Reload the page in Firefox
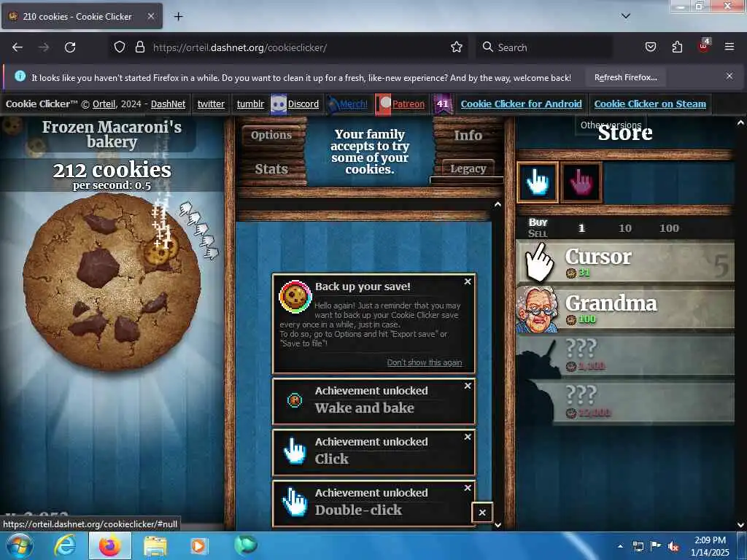 [70, 47]
